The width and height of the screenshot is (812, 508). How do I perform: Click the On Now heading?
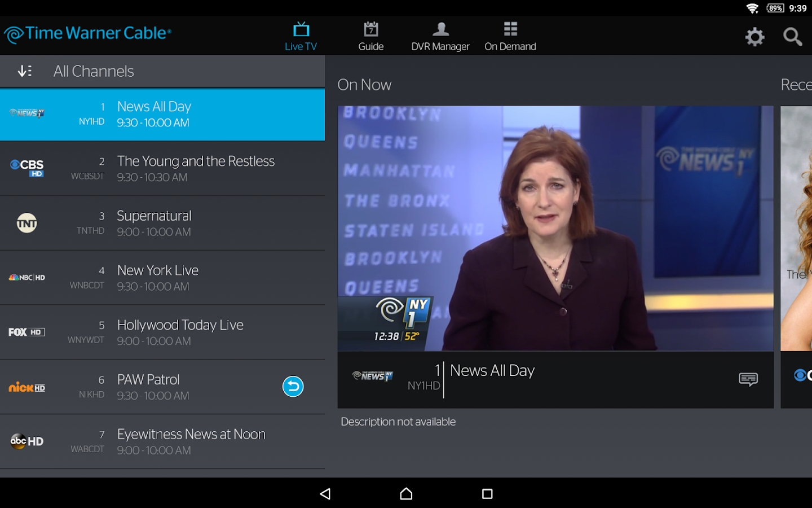click(x=364, y=85)
